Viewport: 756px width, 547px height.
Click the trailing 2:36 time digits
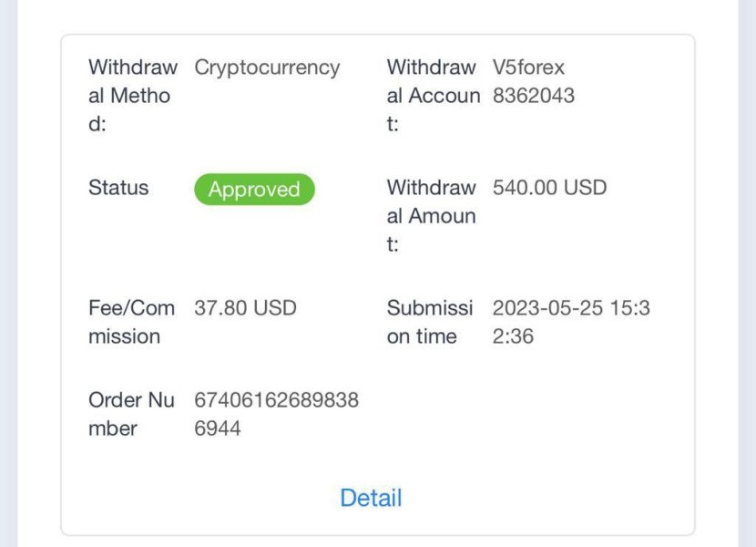[513, 336]
